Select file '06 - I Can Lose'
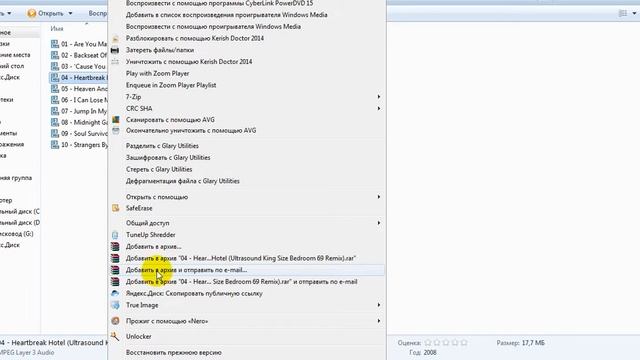The height and width of the screenshot is (360, 640). click(x=79, y=100)
